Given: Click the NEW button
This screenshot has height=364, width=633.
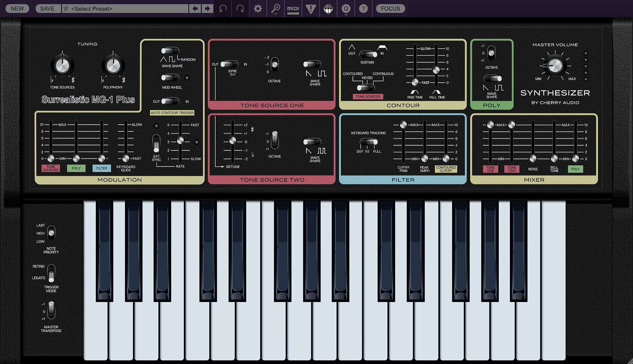Looking at the screenshot, I should coord(17,9).
